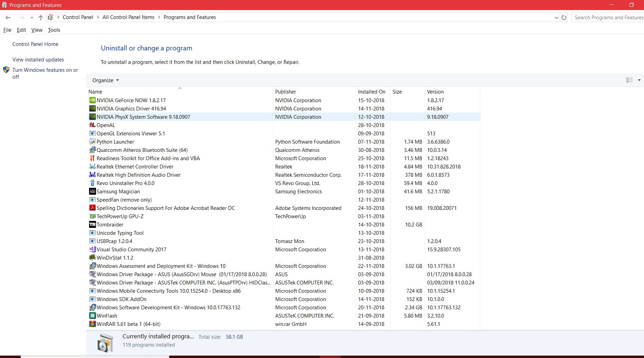644x358 pixels.
Task: Restore down the Programs and Features window
Action: click(x=631, y=5)
